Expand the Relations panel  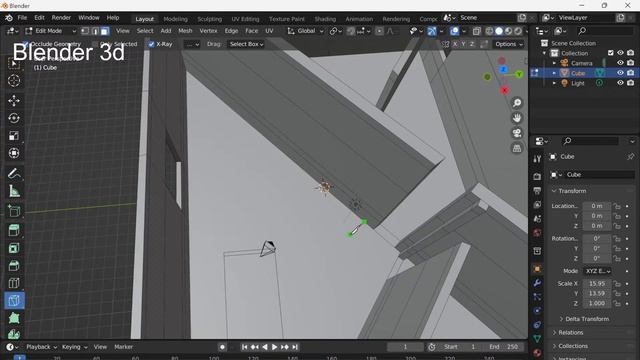tap(571, 333)
